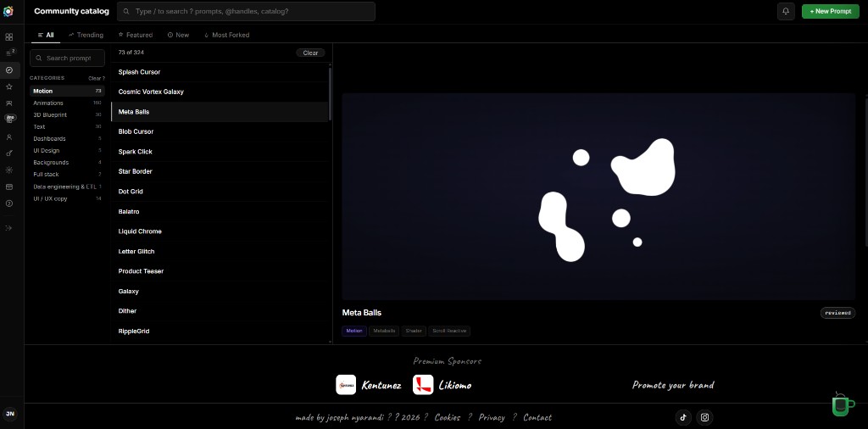This screenshot has height=429, width=868.
Task: Select the Animations category
Action: click(x=67, y=103)
